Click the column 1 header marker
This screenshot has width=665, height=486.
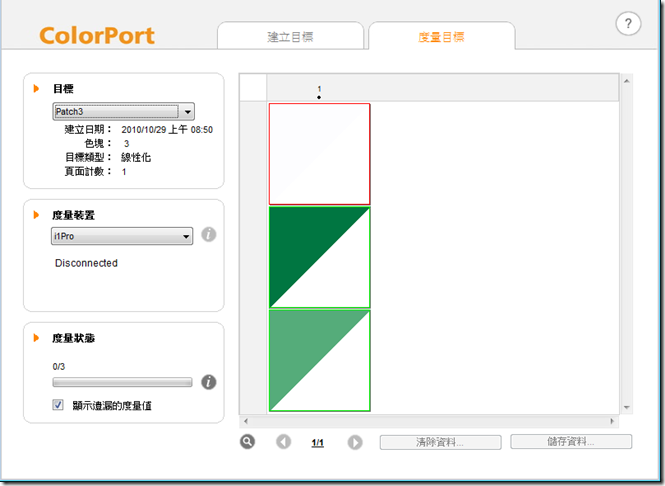(x=319, y=92)
